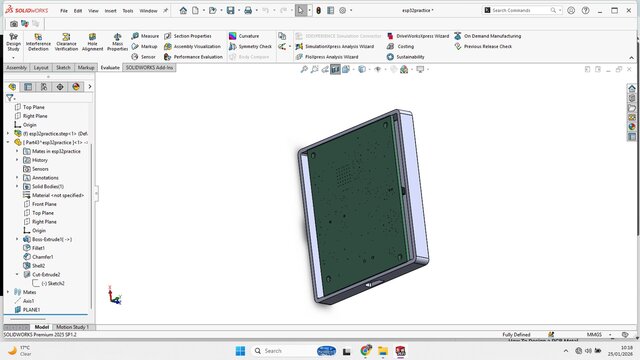
Task: Select the Fillet1 feature
Action: point(34,248)
